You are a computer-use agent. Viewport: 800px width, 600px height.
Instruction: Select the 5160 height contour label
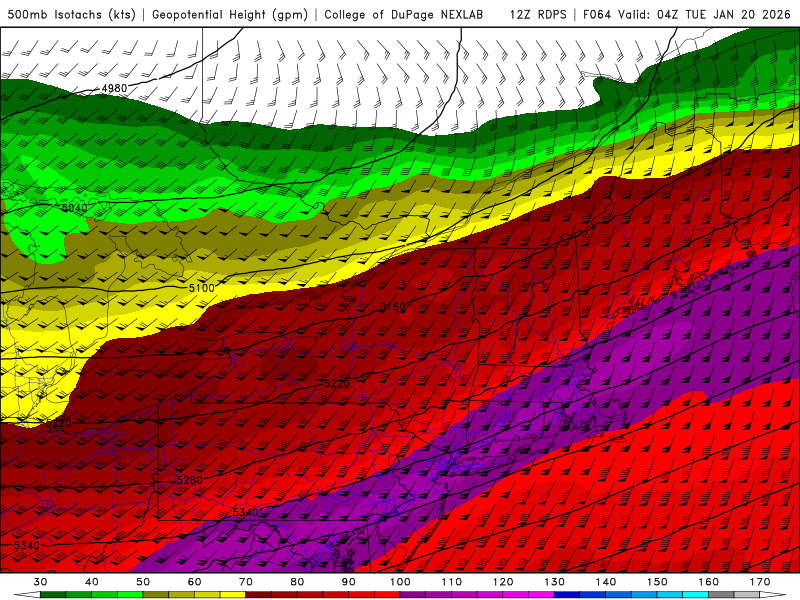tap(392, 307)
